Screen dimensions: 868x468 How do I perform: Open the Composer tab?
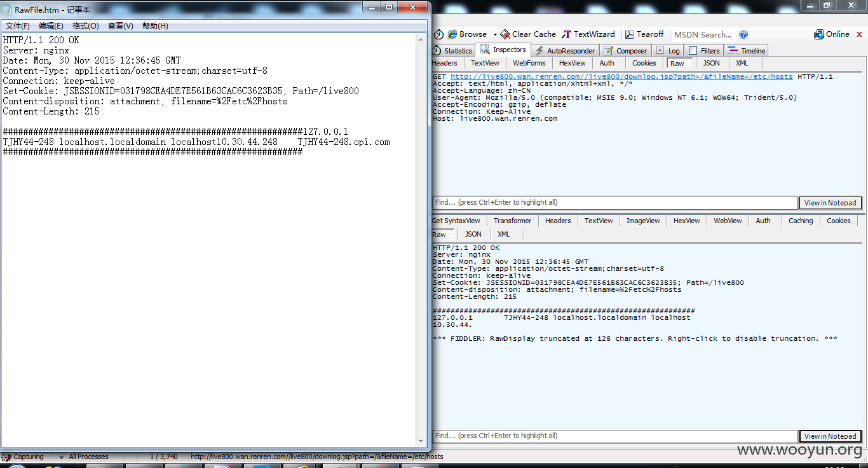point(625,51)
